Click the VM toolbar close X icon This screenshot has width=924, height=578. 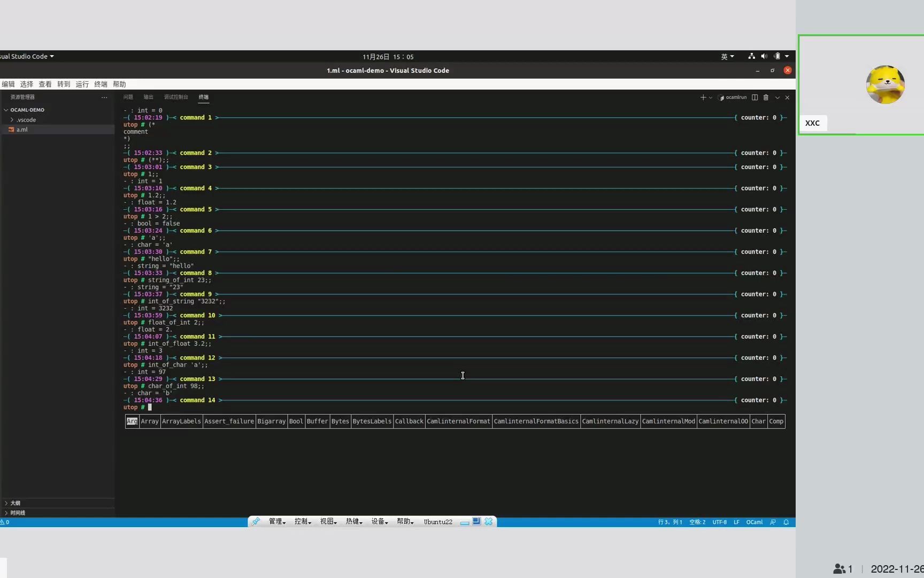[489, 521]
